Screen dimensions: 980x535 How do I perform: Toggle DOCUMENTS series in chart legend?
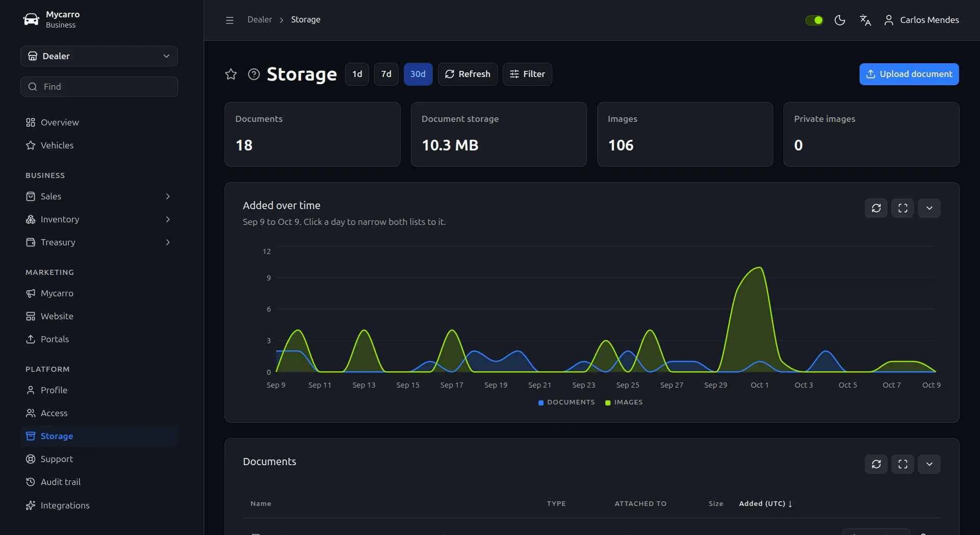[566, 402]
